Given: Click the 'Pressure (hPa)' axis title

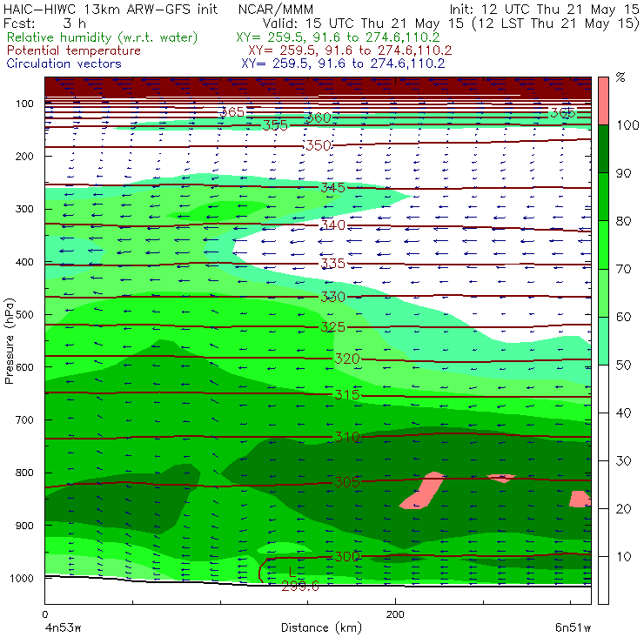Looking at the screenshot, I should coord(10,341).
